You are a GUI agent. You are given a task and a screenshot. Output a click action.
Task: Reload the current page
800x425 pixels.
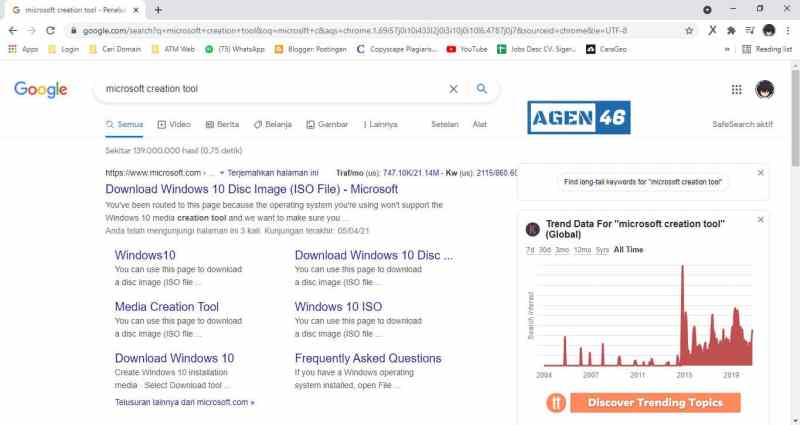(50, 31)
